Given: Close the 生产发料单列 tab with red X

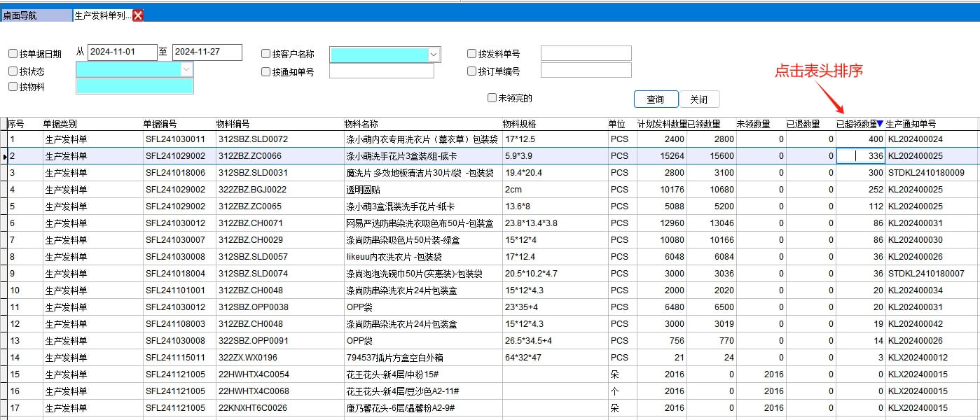Looking at the screenshot, I should [x=138, y=15].
